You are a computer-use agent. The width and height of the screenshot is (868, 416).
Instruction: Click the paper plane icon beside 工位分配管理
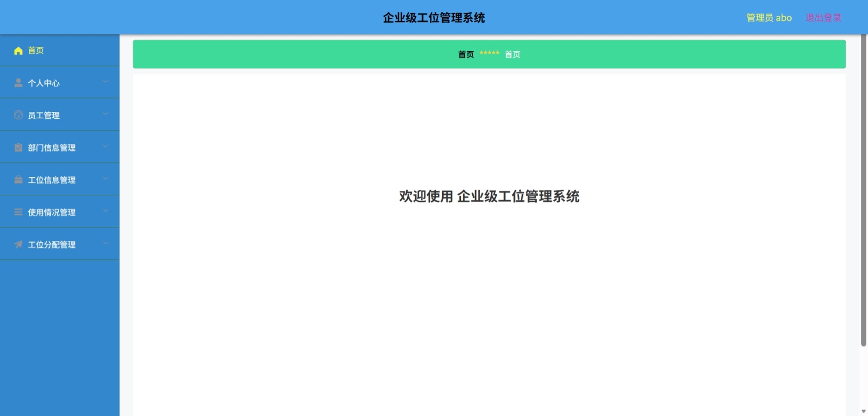[x=18, y=244]
